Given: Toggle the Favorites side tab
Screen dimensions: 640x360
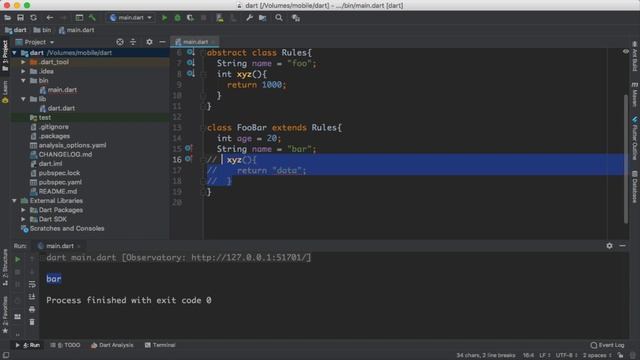Looking at the screenshot, I should tap(5, 314).
